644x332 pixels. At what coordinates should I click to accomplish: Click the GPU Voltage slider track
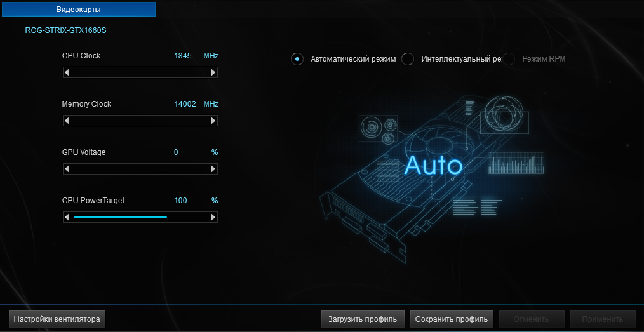[140, 169]
